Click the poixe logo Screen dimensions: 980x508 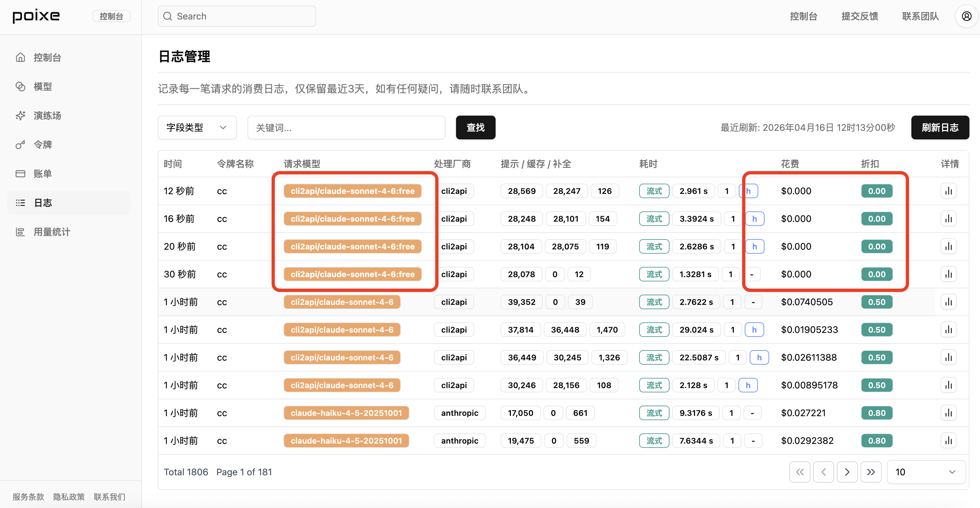click(36, 16)
